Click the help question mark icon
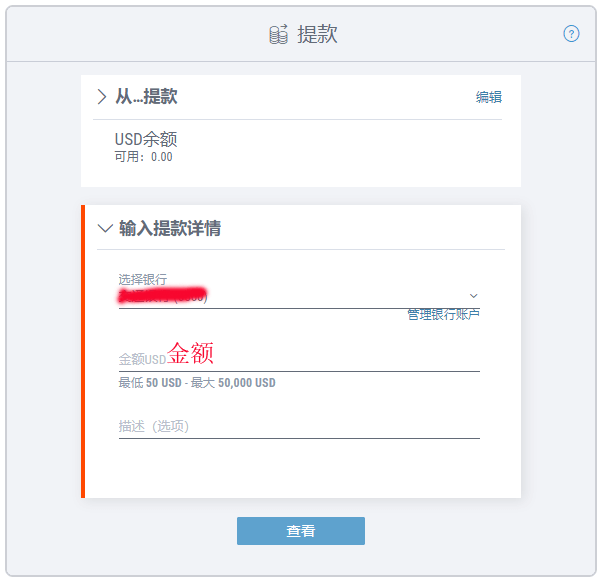 pyautogui.click(x=572, y=34)
